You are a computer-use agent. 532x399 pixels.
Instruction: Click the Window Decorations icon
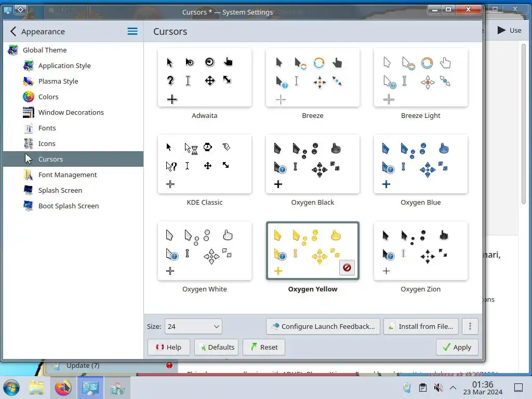pos(29,112)
